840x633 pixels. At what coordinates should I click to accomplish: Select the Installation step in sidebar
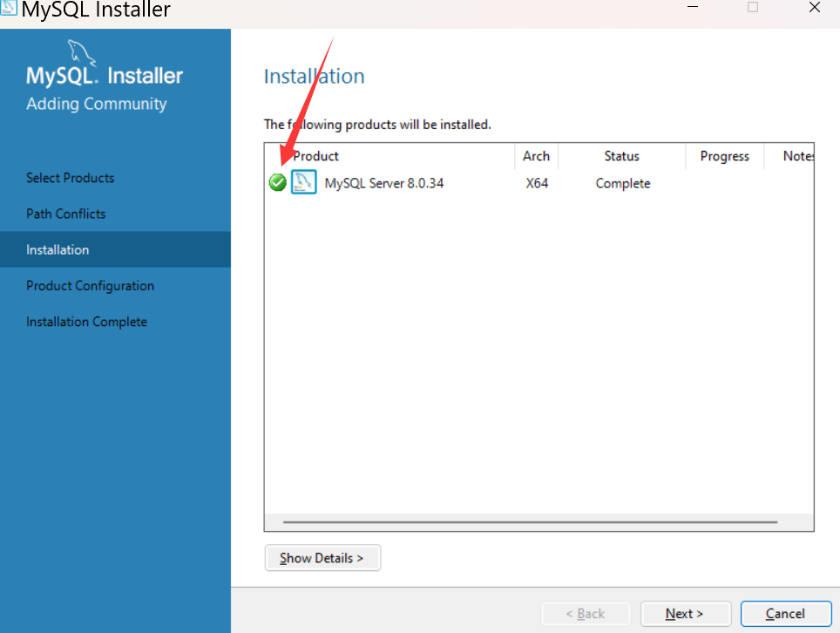(115, 249)
